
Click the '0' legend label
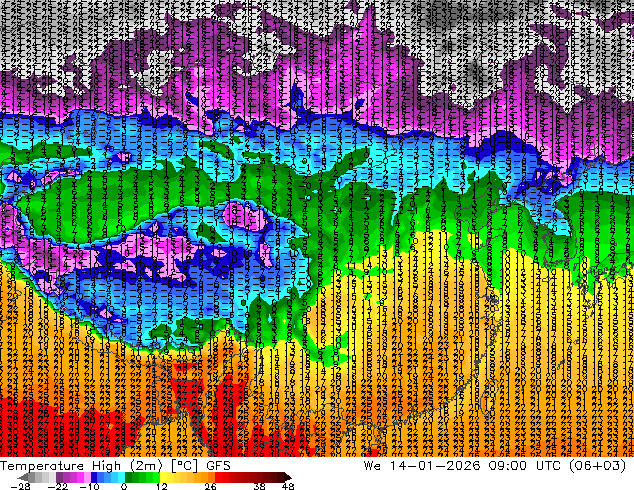pyautogui.click(x=124, y=486)
